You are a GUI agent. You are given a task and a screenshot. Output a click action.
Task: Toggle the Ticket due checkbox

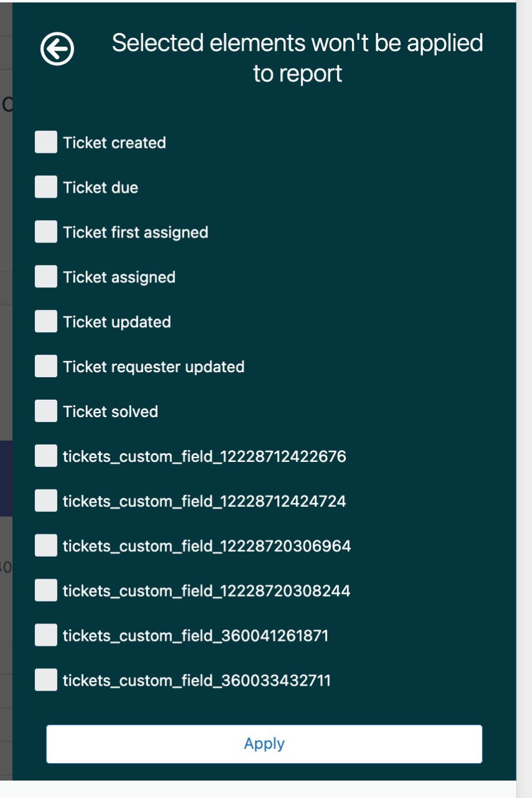pyautogui.click(x=46, y=187)
